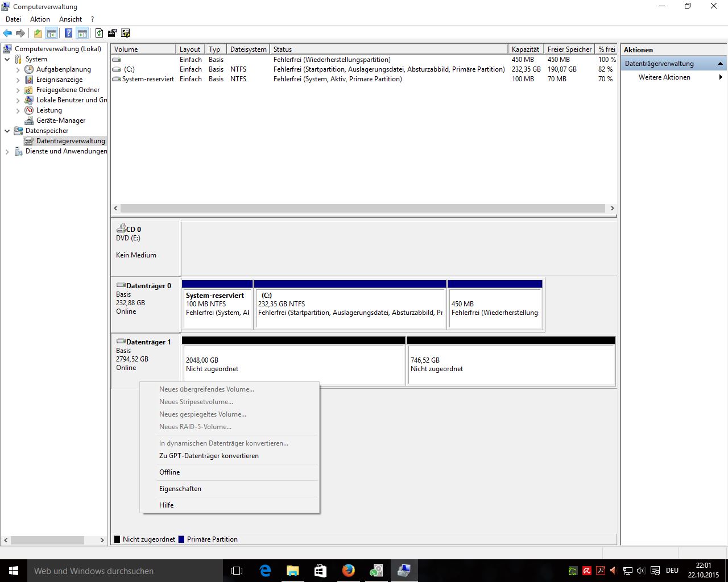Click the toolbar settings icon next to Refresh
The width and height of the screenshot is (728, 582).
(112, 34)
